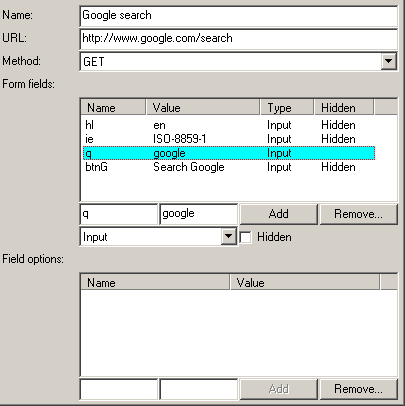Select the GET method combo box
Screen dimensions: 405x406
click(239, 61)
